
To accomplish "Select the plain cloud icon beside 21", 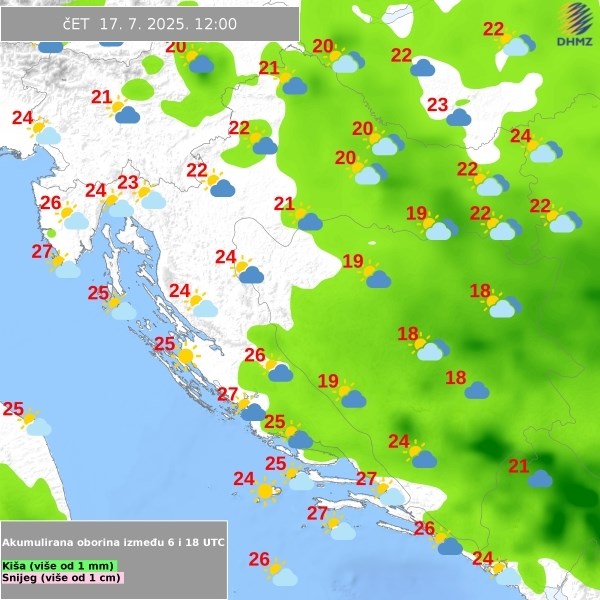I will pyautogui.click(x=540, y=478).
